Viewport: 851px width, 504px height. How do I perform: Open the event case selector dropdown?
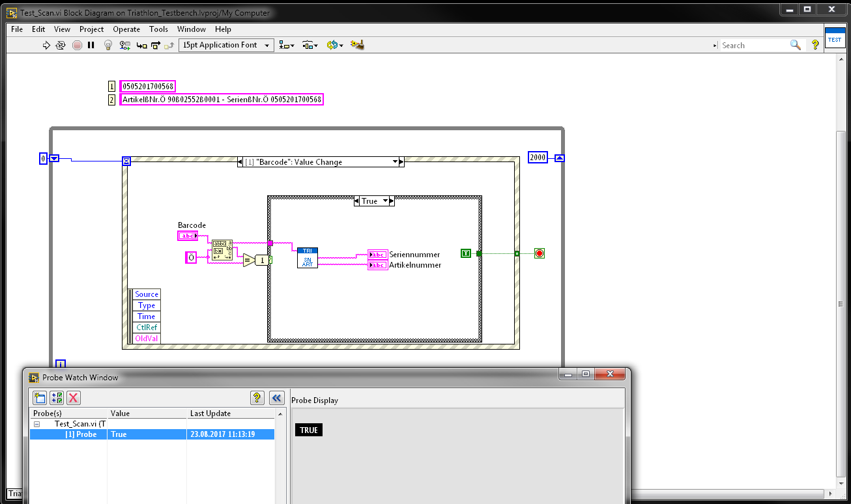(x=395, y=162)
